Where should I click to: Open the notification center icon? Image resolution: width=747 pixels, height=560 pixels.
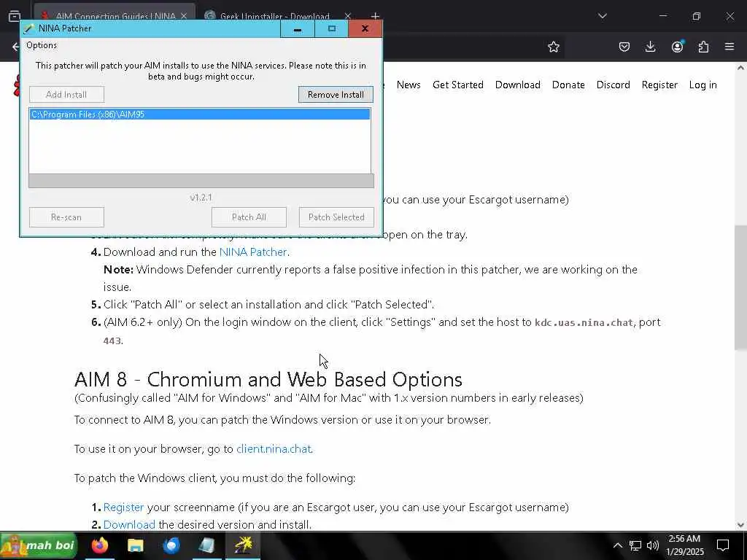click(723, 545)
